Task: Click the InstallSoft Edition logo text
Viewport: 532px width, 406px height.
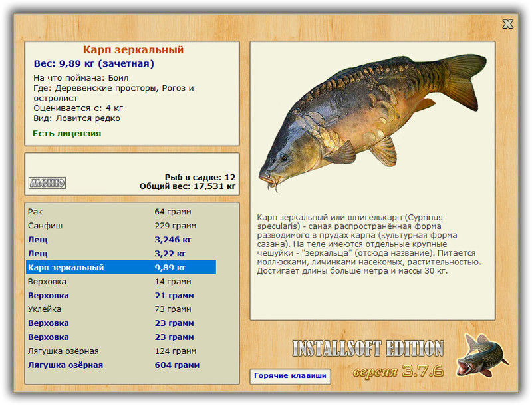Action: pos(368,348)
